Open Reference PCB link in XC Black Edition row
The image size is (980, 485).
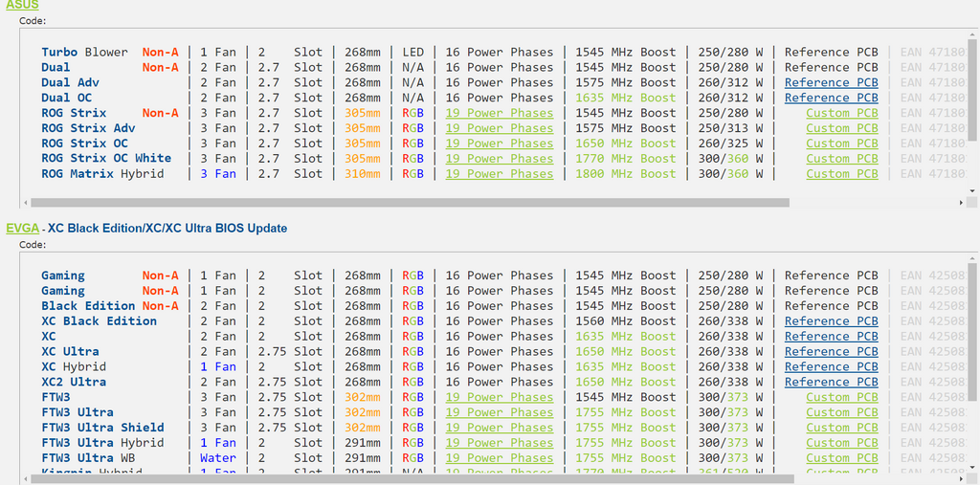(832, 321)
